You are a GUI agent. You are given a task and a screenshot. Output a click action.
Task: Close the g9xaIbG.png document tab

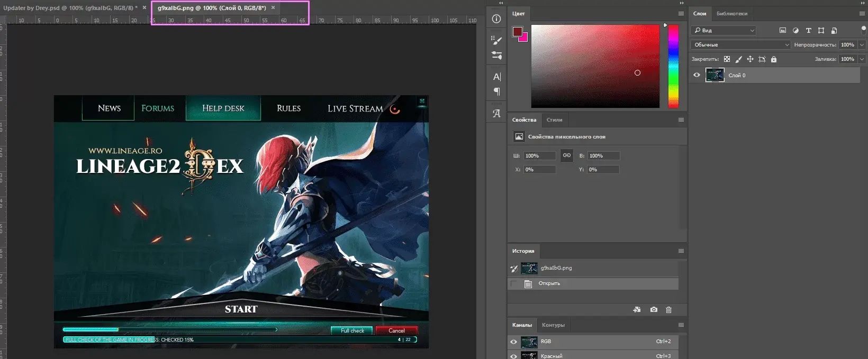tap(273, 8)
